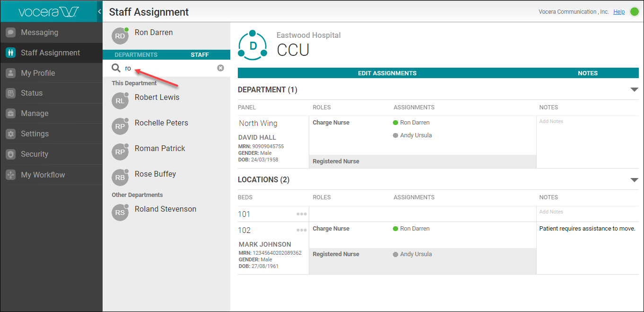644x312 pixels.
Task: Collapse the left navigation sidebar
Action: (99, 11)
